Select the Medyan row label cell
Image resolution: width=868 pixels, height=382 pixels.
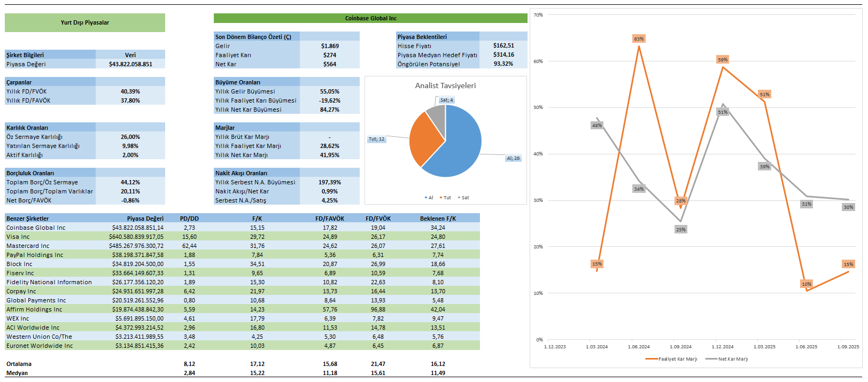pyautogui.click(x=17, y=373)
